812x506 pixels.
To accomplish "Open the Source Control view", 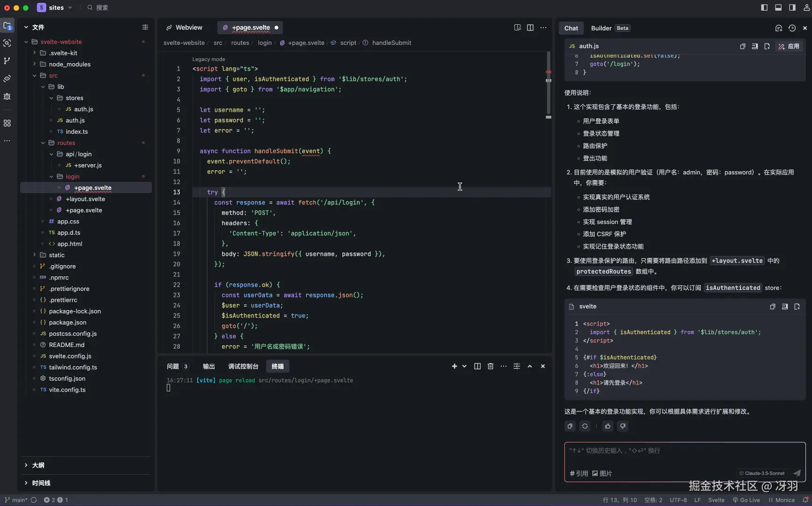I will coord(7,61).
